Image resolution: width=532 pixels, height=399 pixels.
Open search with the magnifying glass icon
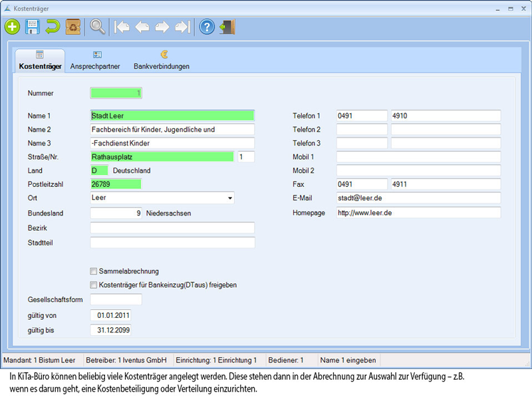(x=98, y=27)
